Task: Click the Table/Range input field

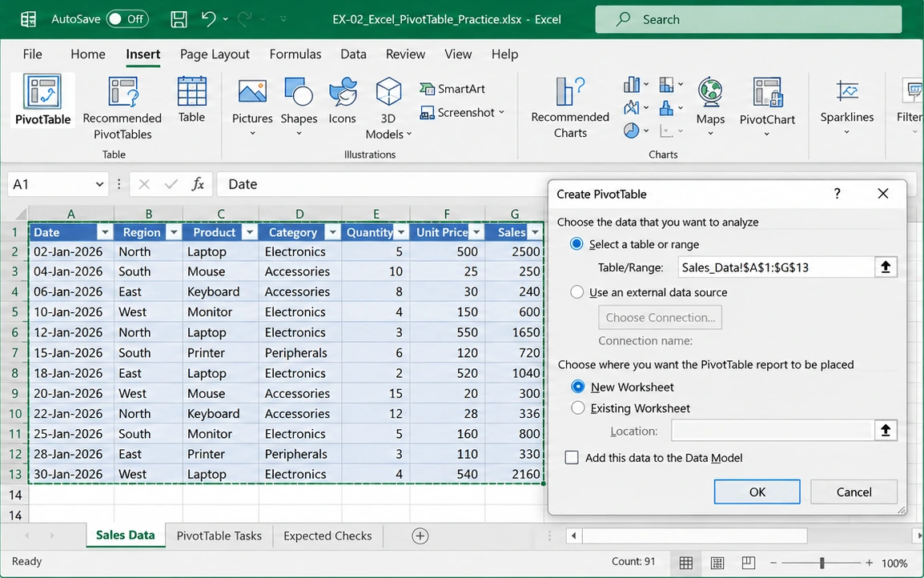Action: (x=776, y=267)
